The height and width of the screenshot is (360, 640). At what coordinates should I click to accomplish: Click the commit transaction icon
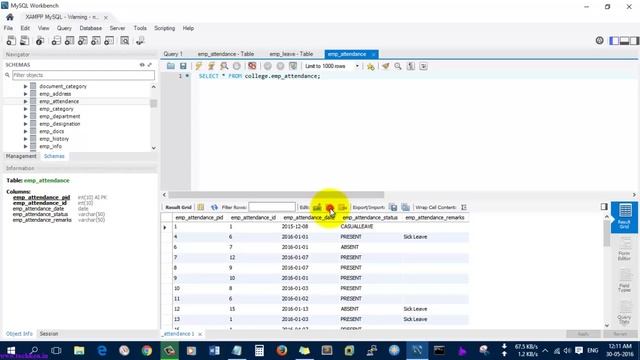tap(268, 66)
